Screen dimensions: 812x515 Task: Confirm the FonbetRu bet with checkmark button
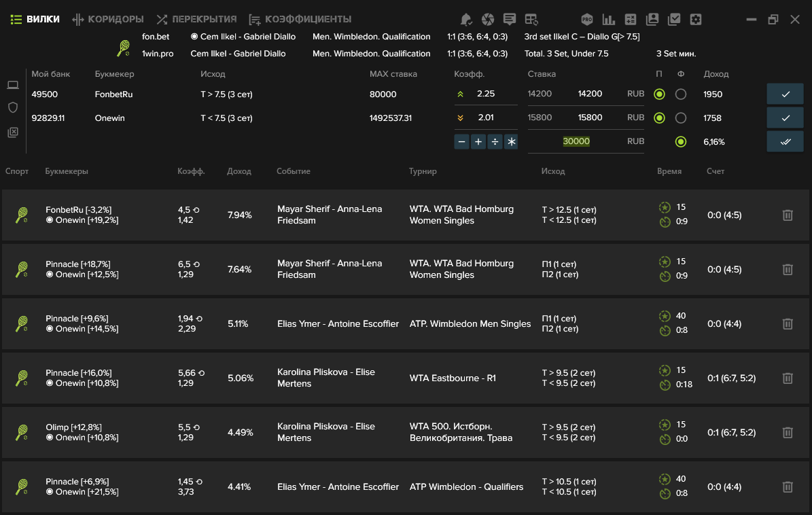[785, 94]
